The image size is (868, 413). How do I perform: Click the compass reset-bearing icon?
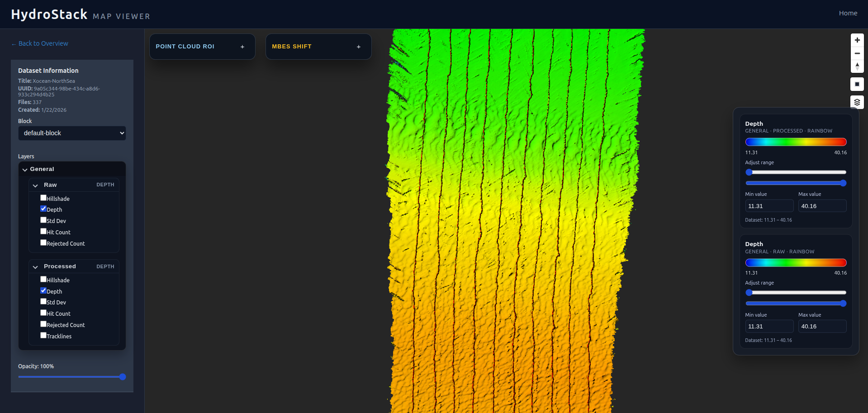857,66
